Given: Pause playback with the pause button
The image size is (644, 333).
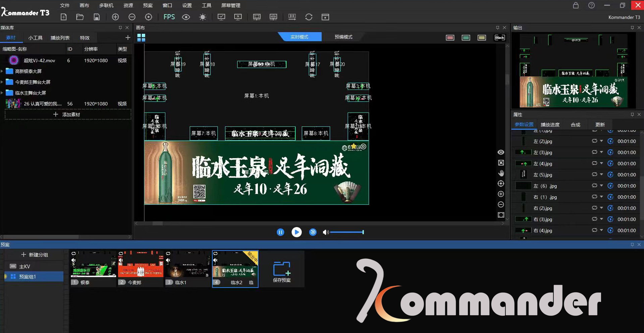Looking at the screenshot, I should click(x=280, y=232).
